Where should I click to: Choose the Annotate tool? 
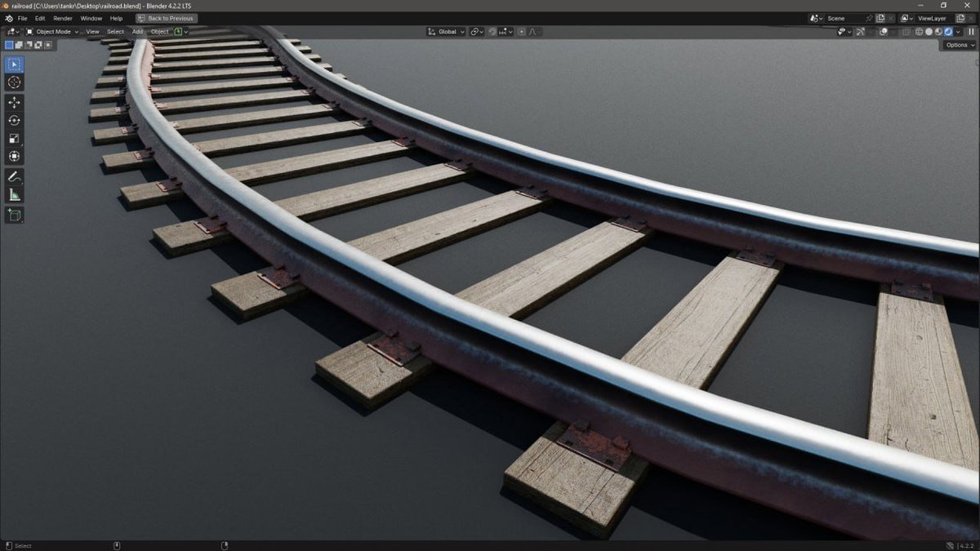coord(13,176)
